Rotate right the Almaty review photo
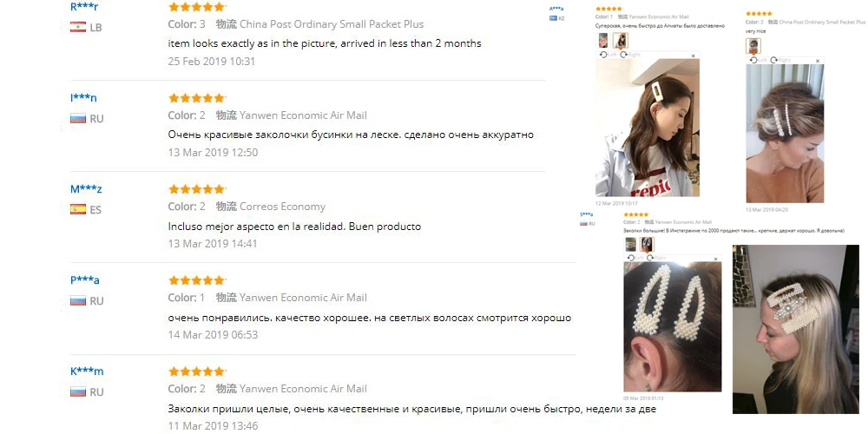Viewport: 868px width, 434px height. [x=630, y=55]
